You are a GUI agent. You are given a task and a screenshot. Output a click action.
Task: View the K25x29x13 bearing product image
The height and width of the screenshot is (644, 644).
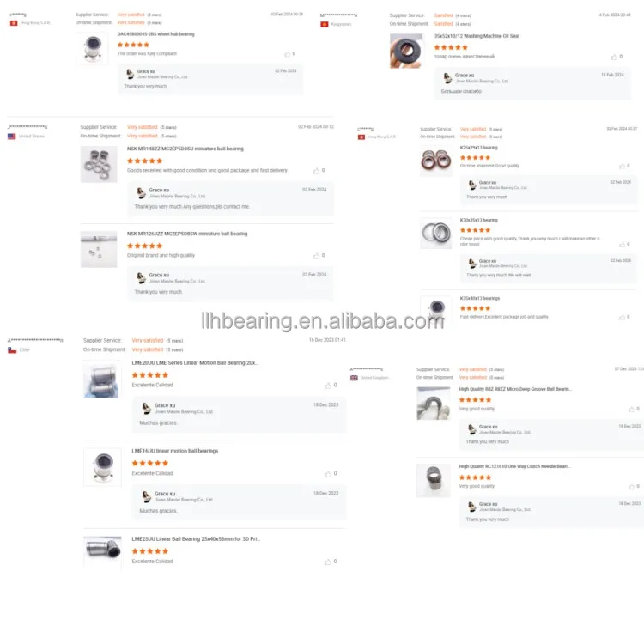click(435, 161)
